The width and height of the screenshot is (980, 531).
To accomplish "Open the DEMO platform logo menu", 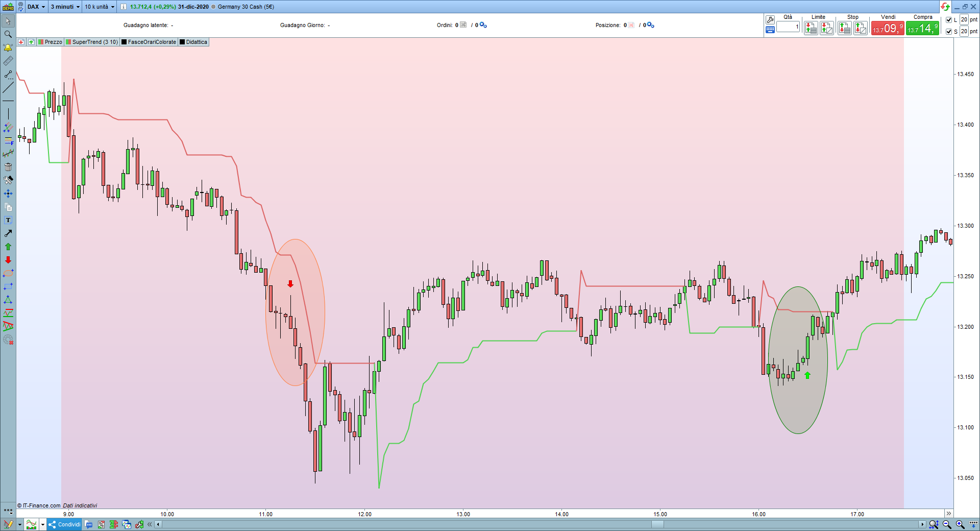I will pos(8,7).
